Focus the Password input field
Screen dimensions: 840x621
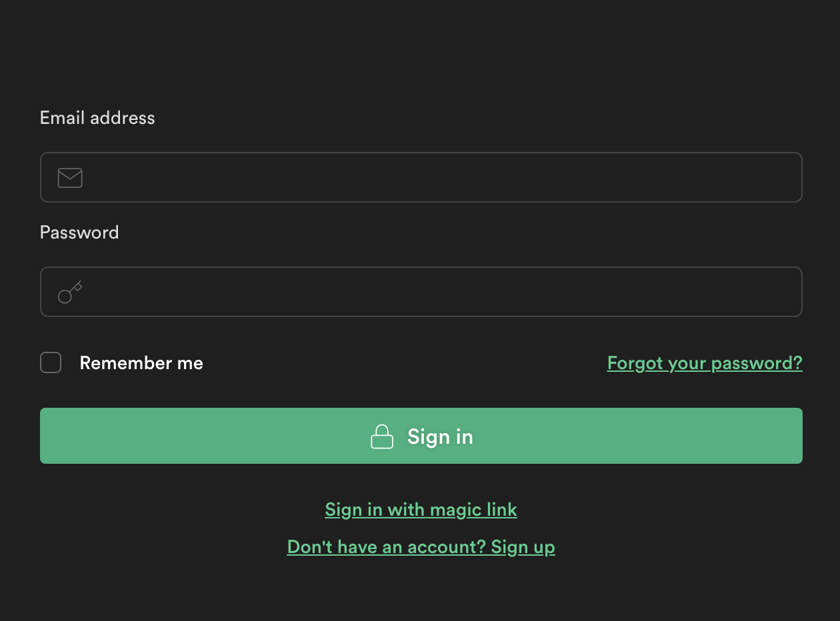(x=421, y=292)
